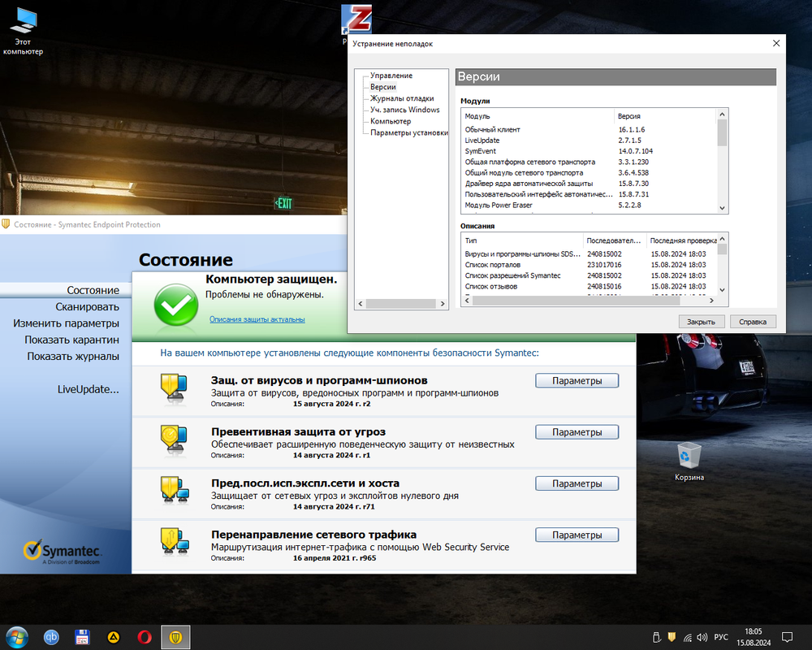Open the clock showing 18:05
The width and height of the screenshot is (812, 650).
tap(754, 637)
